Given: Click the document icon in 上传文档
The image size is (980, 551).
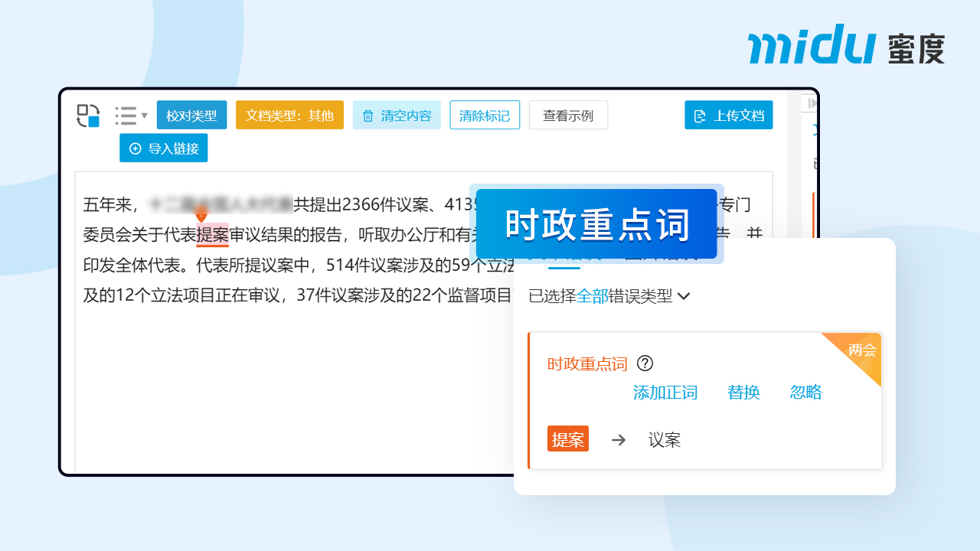Looking at the screenshot, I should point(699,116).
